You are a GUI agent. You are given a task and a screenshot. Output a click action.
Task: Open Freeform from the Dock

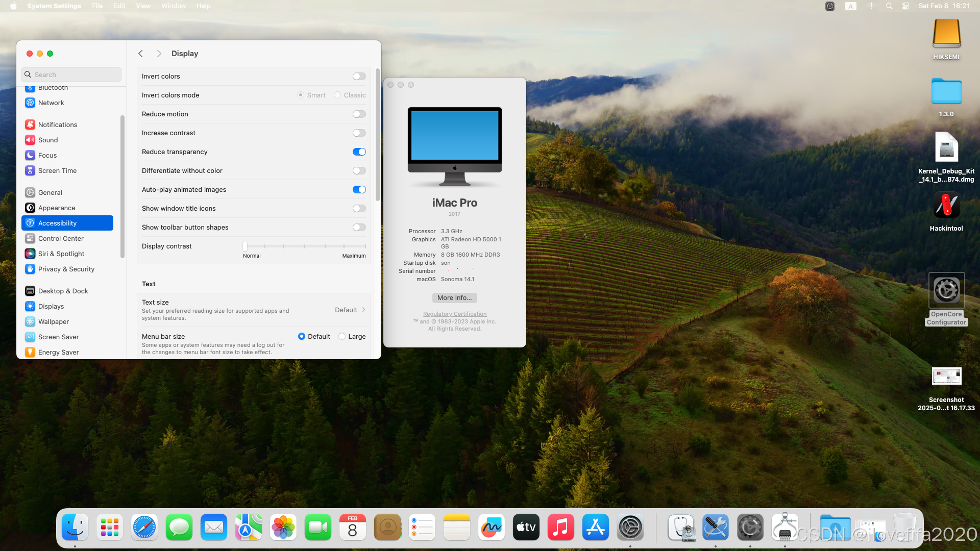(491, 527)
